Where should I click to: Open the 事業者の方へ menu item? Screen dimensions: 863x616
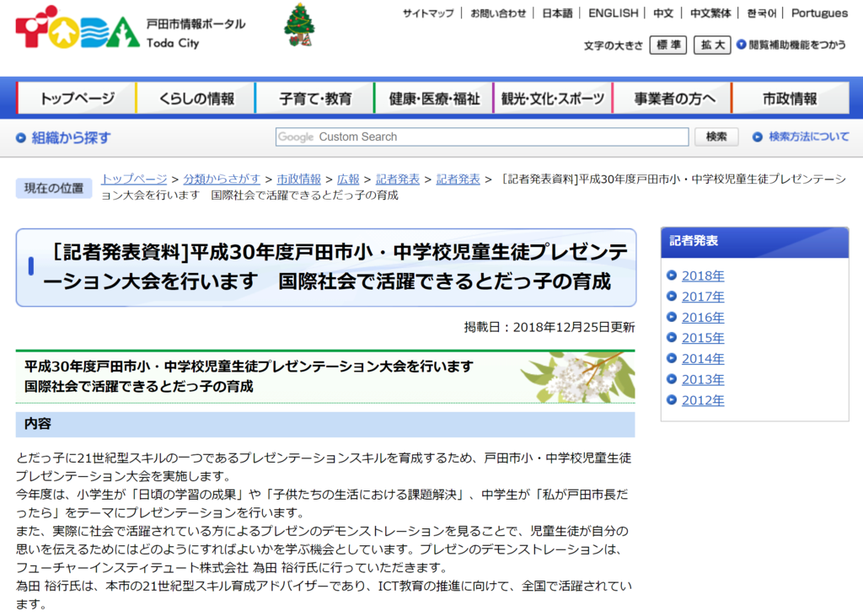(673, 98)
